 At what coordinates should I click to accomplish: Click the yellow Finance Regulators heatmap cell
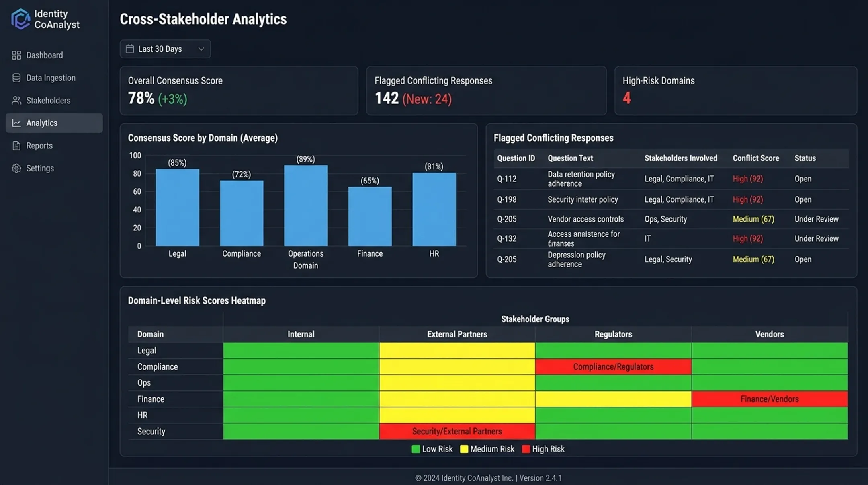tap(613, 399)
